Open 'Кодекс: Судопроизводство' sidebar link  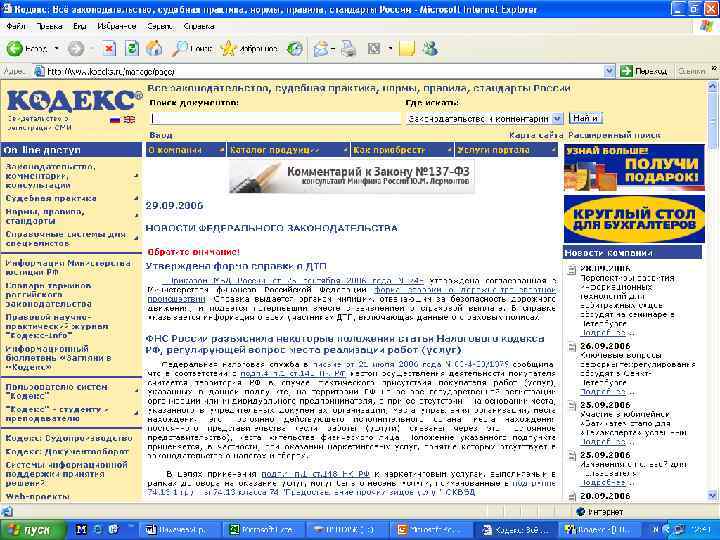(x=69, y=438)
